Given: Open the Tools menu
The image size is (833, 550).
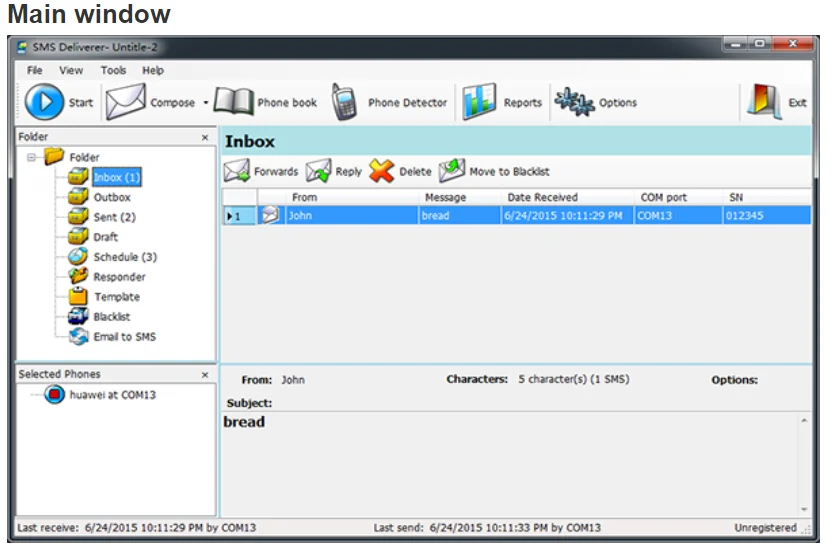Looking at the screenshot, I should coord(113,70).
